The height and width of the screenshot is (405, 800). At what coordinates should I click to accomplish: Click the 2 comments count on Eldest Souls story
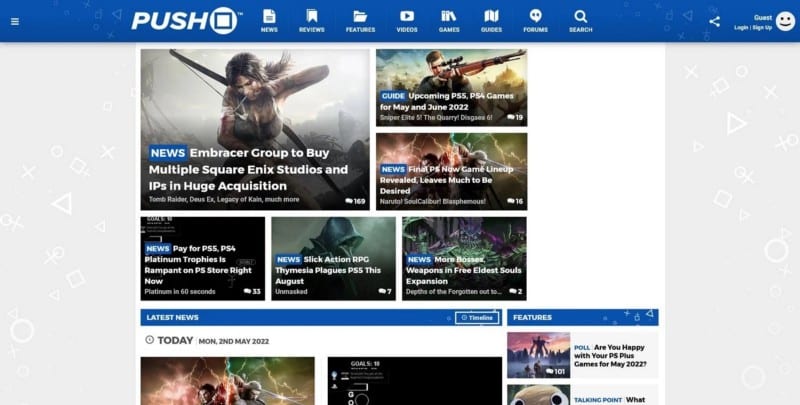point(516,292)
